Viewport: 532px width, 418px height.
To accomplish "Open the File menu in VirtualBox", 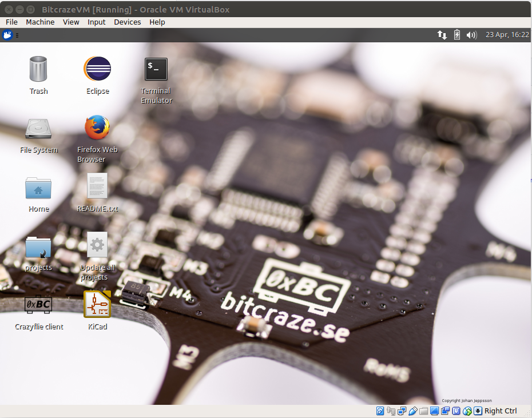I will point(11,22).
